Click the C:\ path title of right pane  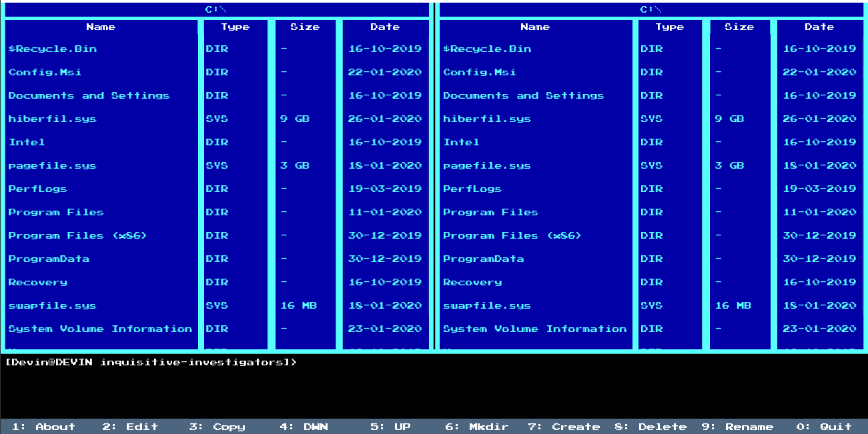pos(651,9)
